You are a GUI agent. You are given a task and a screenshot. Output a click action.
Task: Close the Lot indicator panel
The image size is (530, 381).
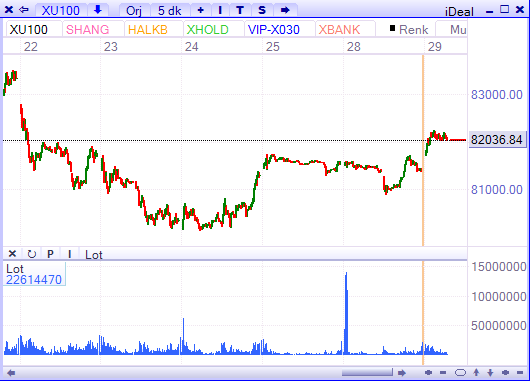(12, 254)
